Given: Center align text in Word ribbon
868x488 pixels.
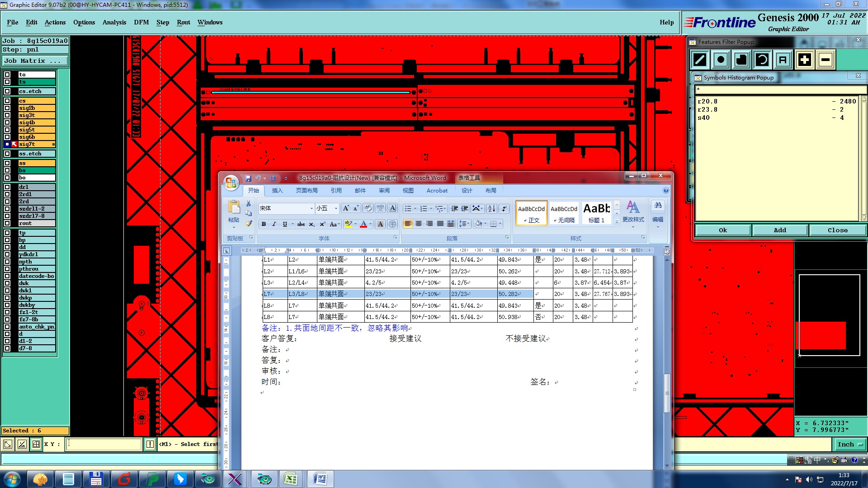Looking at the screenshot, I should coord(419,224).
